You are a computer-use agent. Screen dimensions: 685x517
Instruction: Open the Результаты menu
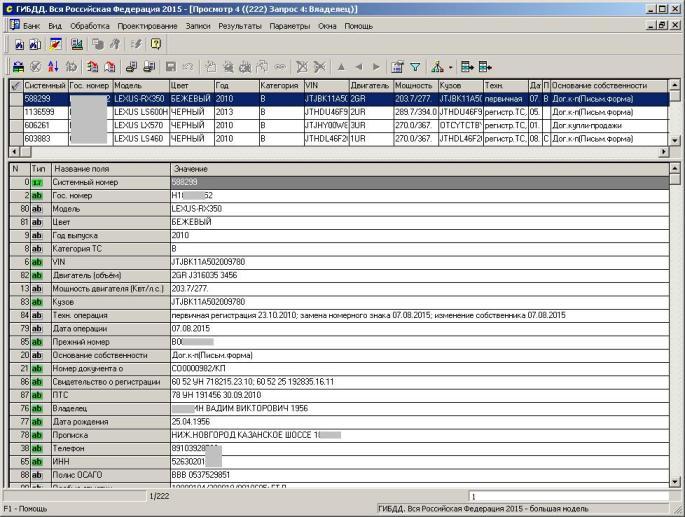240,26
